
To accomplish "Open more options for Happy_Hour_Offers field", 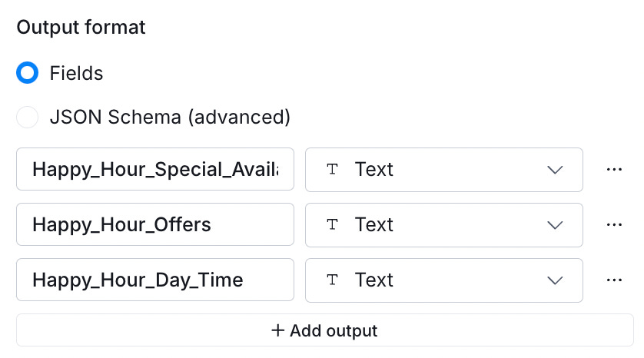I will 613,225.
